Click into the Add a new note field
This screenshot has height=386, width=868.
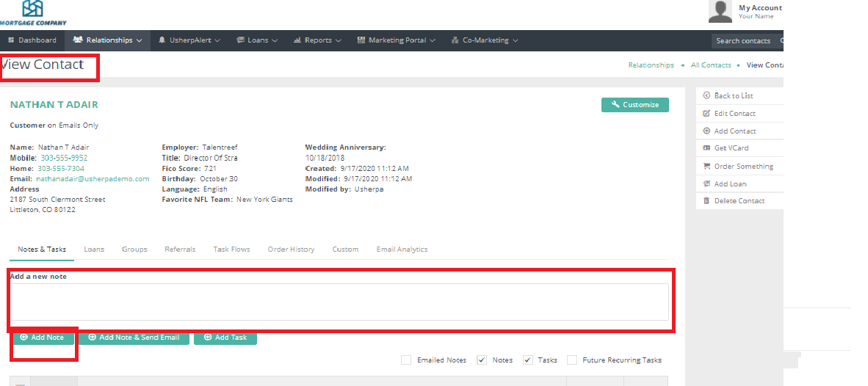pos(339,302)
